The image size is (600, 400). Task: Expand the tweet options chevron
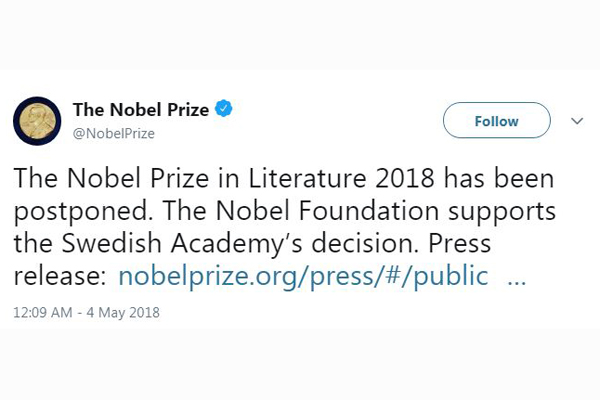click(x=577, y=121)
